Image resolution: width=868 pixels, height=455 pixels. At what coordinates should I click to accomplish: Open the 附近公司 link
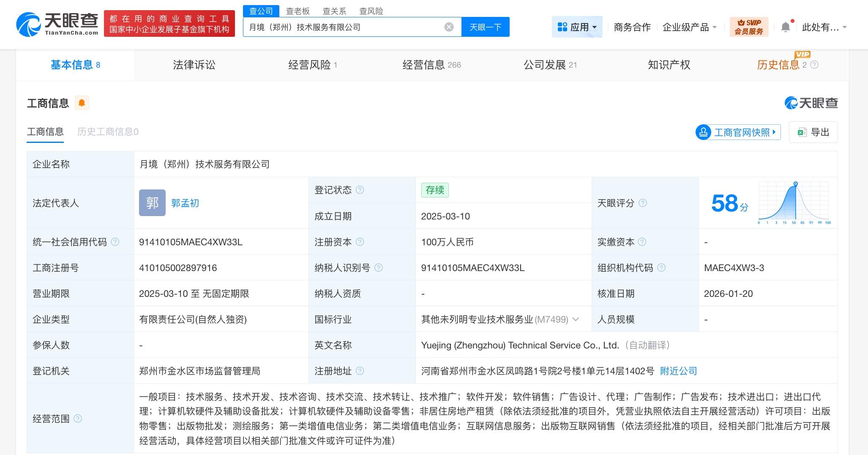(678, 371)
